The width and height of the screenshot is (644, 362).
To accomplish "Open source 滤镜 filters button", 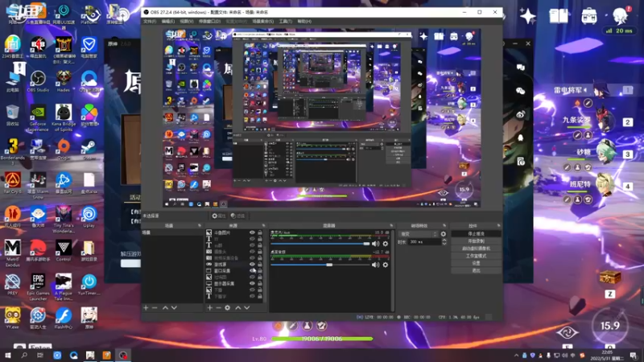I will pos(237,216).
